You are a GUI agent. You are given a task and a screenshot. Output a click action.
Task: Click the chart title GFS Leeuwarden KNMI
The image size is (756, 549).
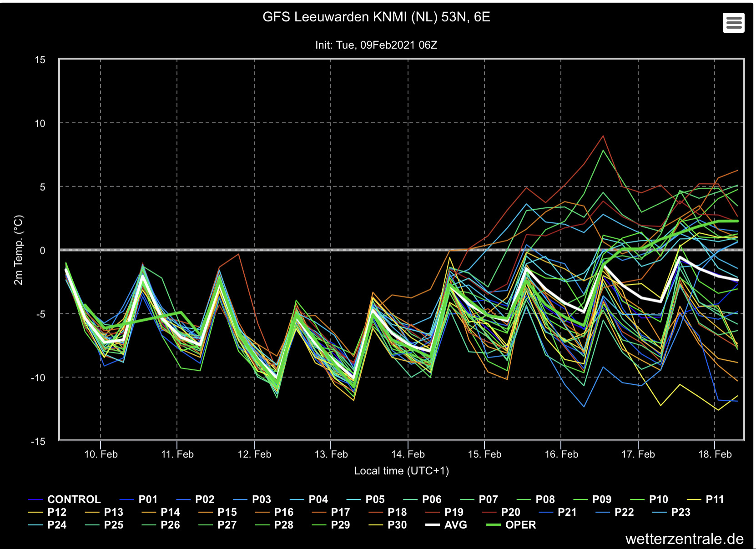377,17
